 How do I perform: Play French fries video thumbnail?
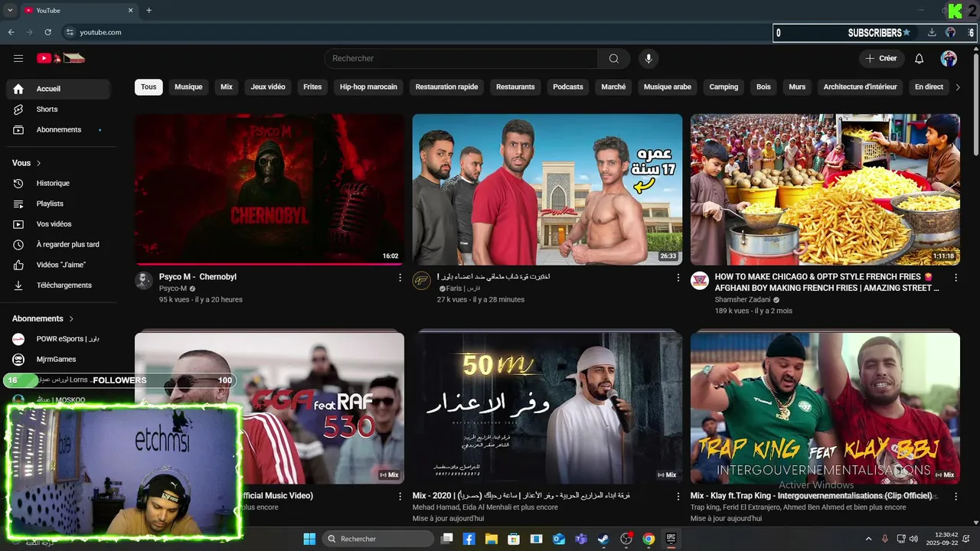[825, 189]
